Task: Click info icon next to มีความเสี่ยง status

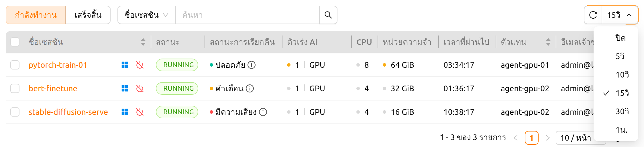Action: [x=263, y=112]
